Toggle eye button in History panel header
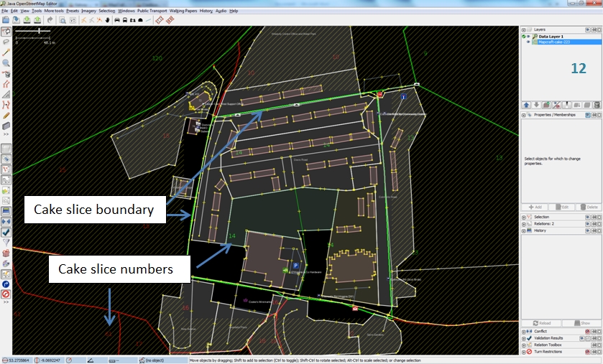603x364 pixels. (x=588, y=230)
